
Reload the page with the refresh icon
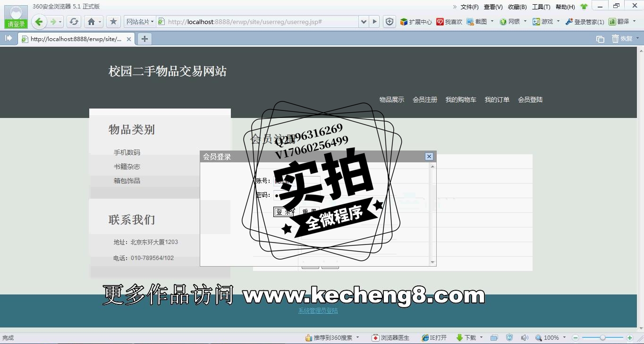[74, 22]
